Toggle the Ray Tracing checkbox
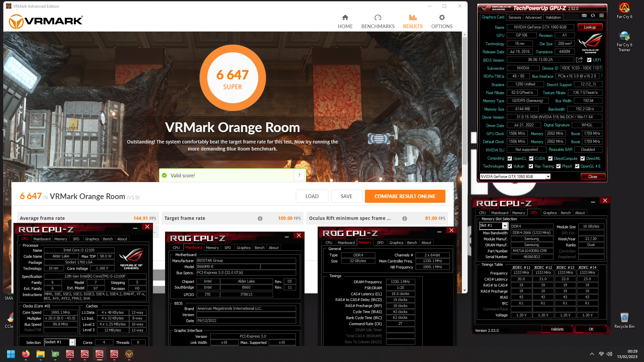The width and height of the screenshot is (644, 362). [531, 166]
